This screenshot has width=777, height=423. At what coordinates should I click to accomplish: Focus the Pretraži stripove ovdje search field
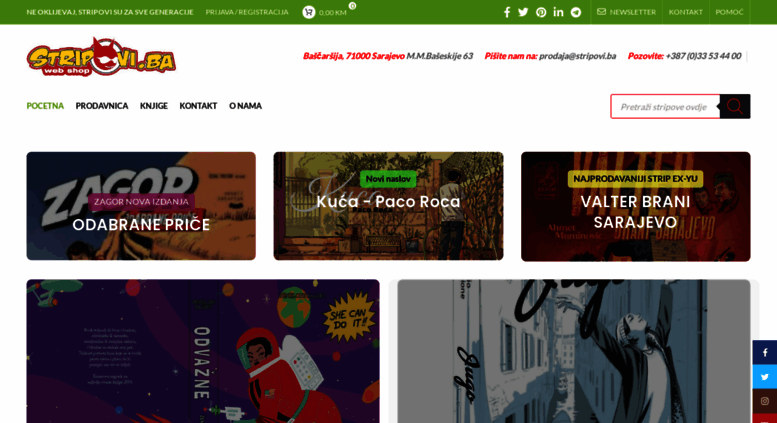point(665,106)
